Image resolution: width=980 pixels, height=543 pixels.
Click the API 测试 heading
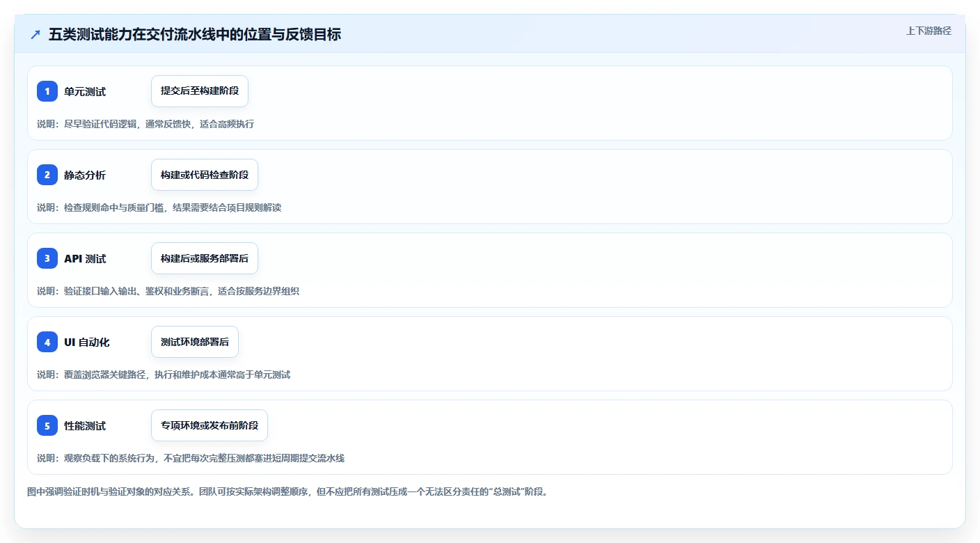click(85, 259)
